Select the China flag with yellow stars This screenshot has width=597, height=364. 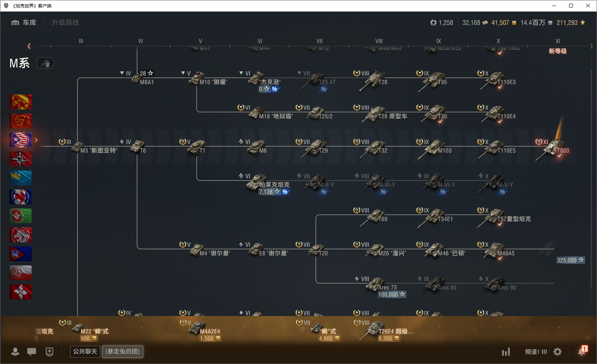click(x=20, y=102)
